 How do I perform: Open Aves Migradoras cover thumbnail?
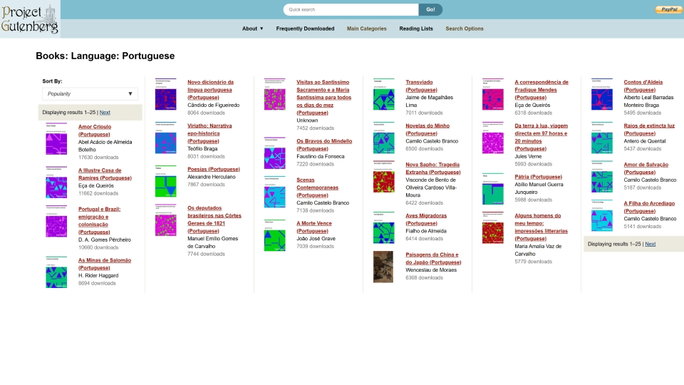coord(383,228)
